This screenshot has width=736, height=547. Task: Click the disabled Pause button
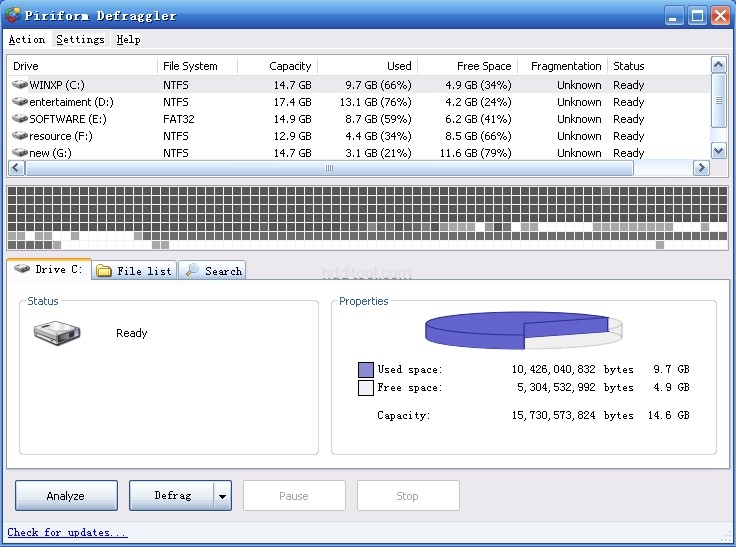tap(294, 495)
